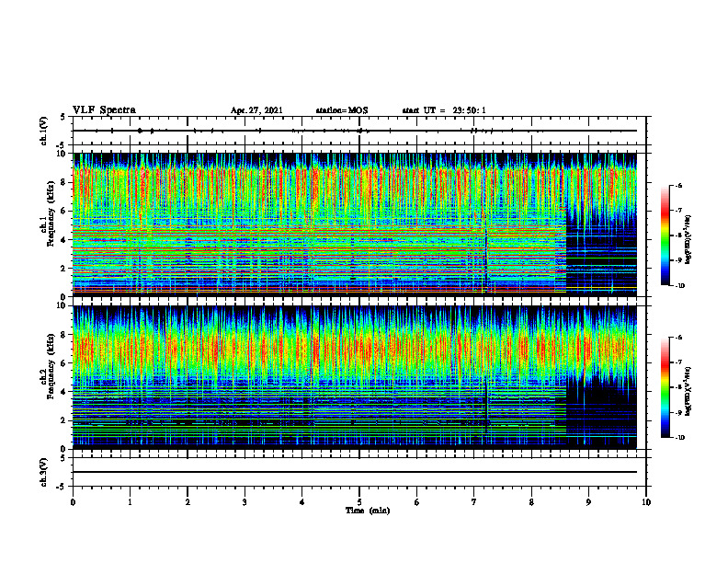Image resolution: width=728 pixels, height=563 pixels.
Task: Click the "-5" voltage tick of ch.3(V) panel
Action: point(62,487)
